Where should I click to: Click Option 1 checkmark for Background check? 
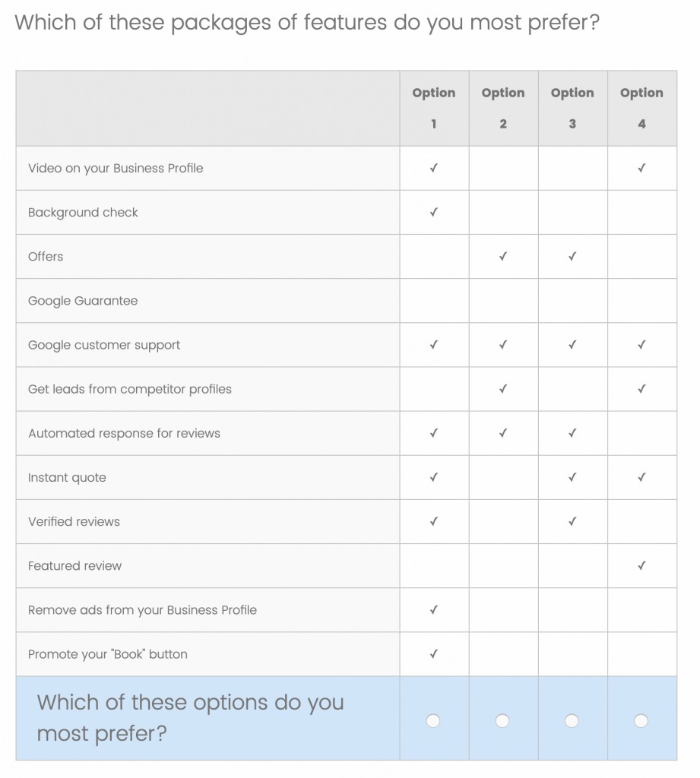click(434, 213)
